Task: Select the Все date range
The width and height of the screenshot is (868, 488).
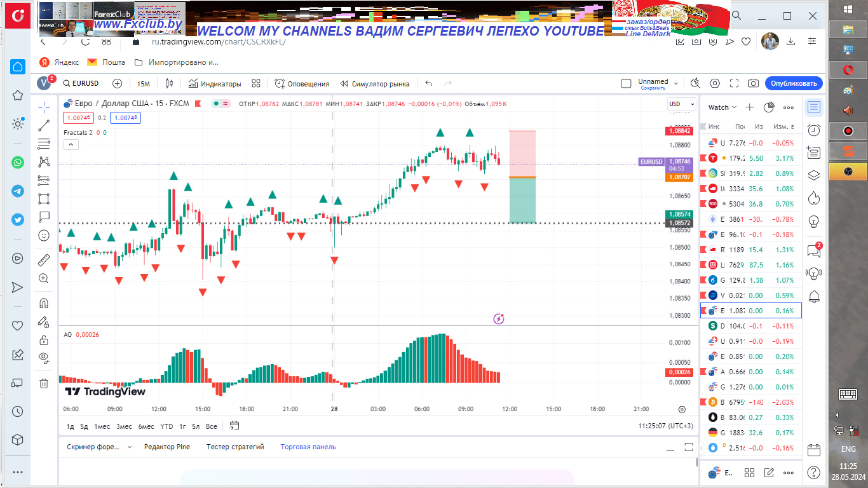Action: pyautogui.click(x=212, y=426)
